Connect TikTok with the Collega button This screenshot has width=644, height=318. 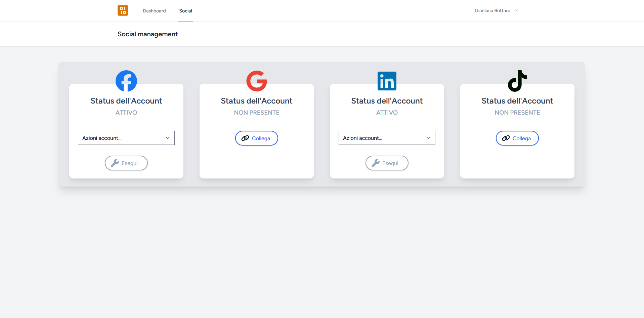click(x=517, y=138)
